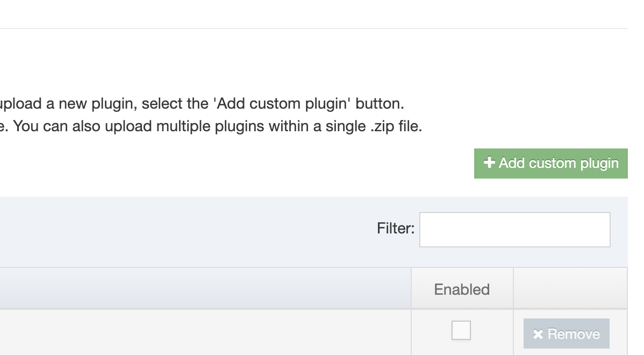Screen dimensions: 644x355
Task: Toggle the Enabled checkbox for the plugin
Action: [x=461, y=331]
